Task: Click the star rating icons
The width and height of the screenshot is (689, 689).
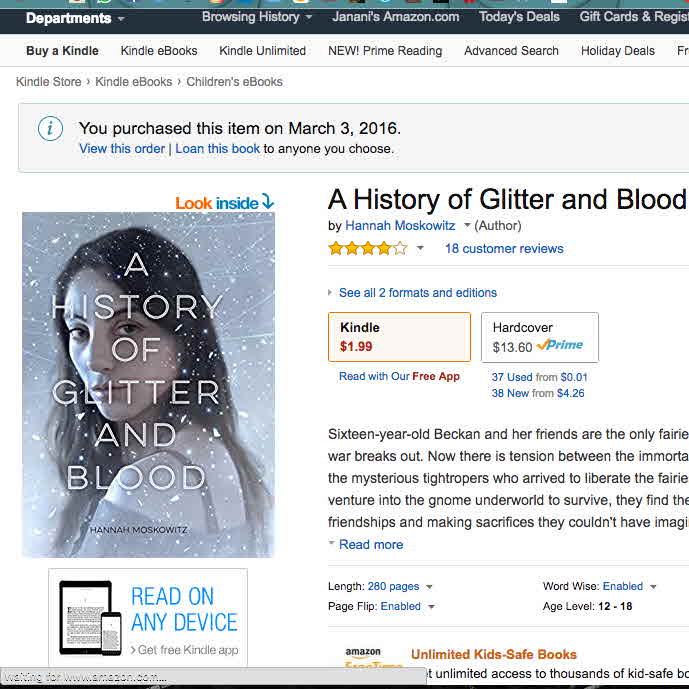Action: tap(367, 248)
